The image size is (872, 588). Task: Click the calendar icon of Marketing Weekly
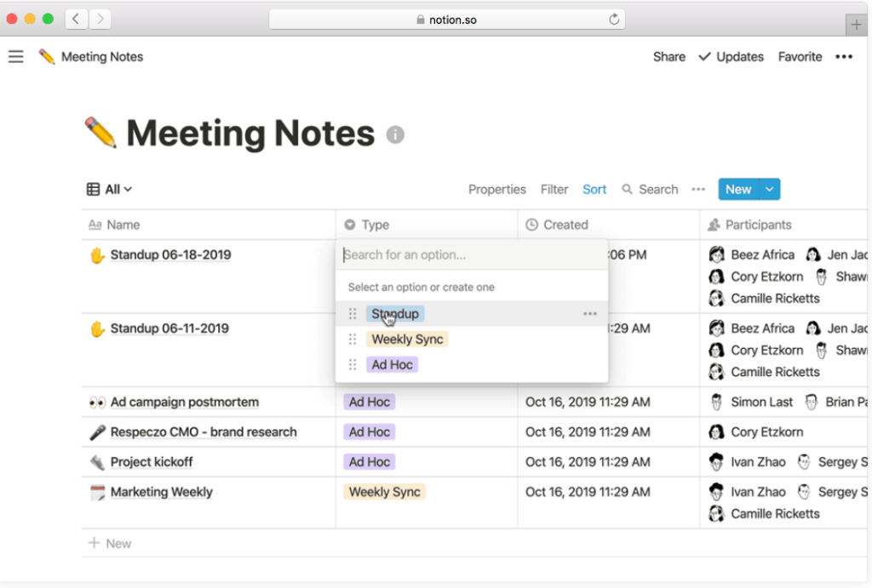tap(97, 492)
